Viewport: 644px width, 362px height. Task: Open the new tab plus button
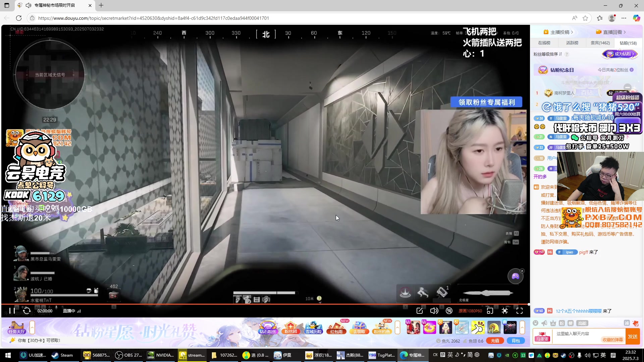tap(101, 5)
